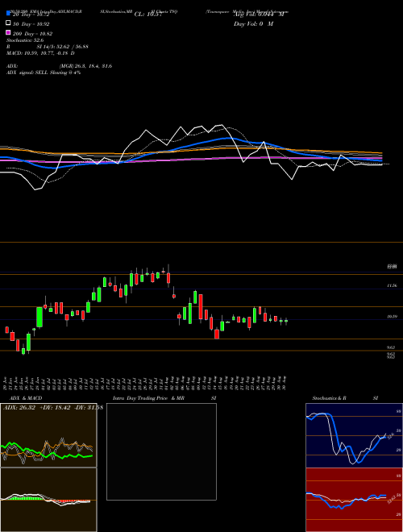Click the 'Avg Vol: 0.044 M' label

(259, 15)
